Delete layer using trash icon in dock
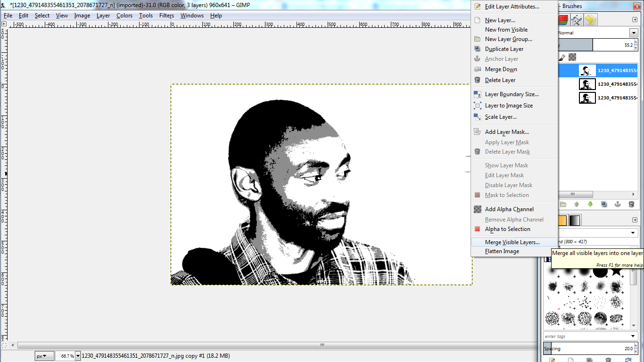Screen dimensions: 644x362 tap(631, 204)
